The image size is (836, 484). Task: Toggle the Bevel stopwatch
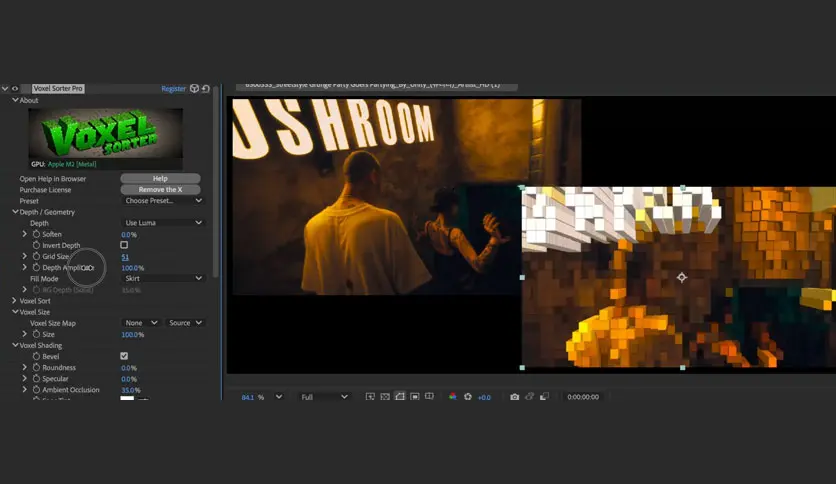[x=36, y=356]
